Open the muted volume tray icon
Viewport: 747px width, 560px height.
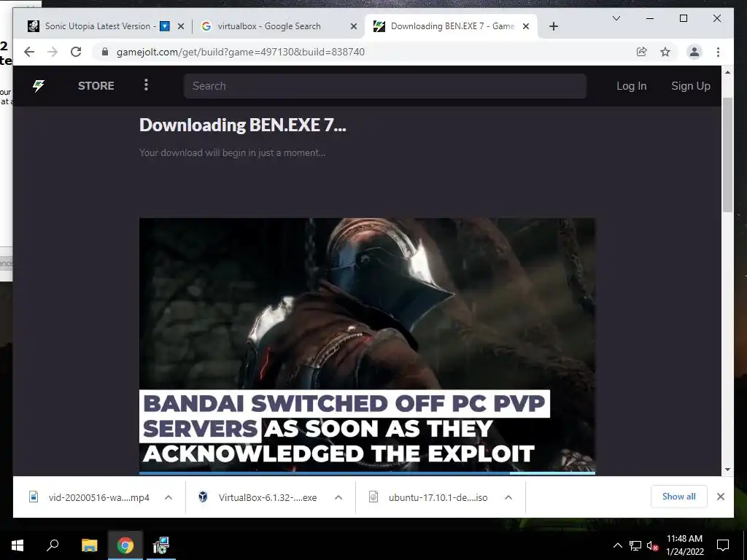[652, 545]
